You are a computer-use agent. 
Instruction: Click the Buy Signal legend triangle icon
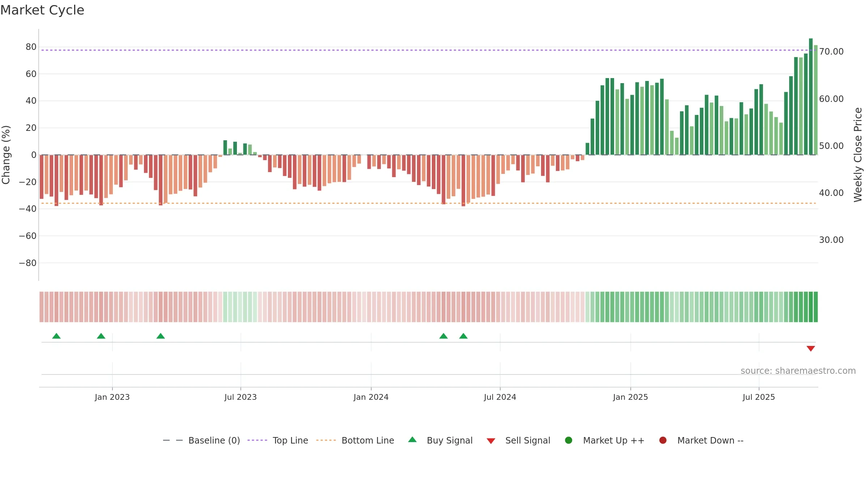412,440
